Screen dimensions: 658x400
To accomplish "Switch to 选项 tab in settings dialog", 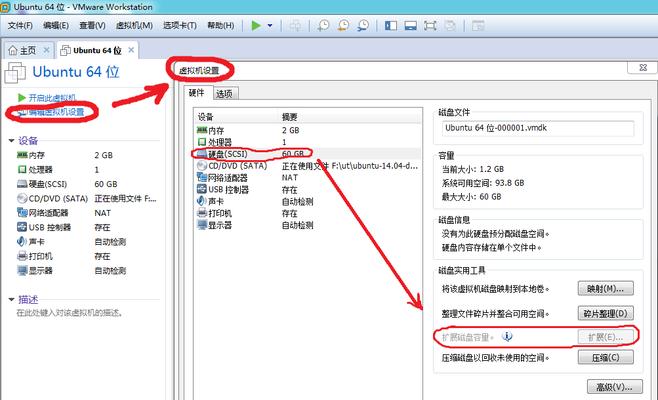I will [225, 94].
